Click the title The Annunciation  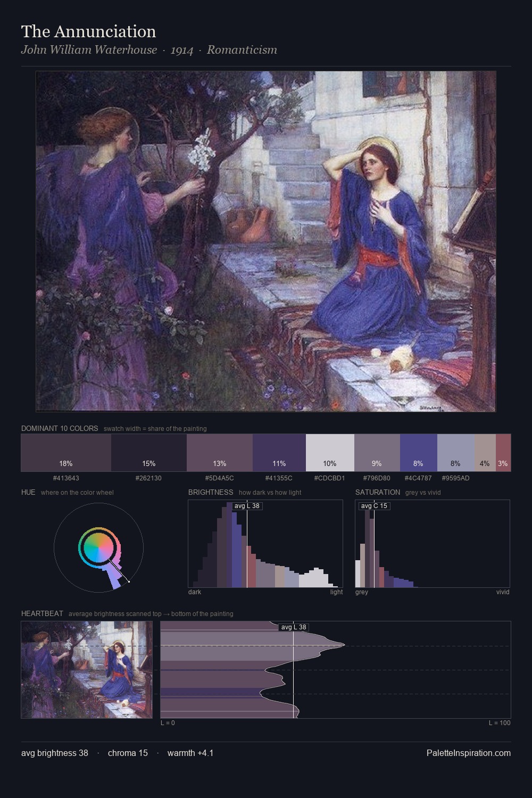pyautogui.click(x=89, y=31)
